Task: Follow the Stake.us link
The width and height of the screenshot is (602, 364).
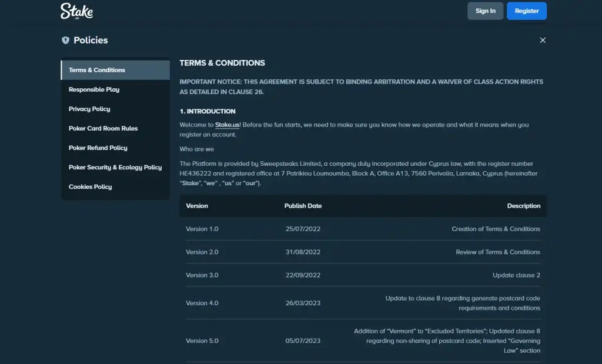Action: 228,125
